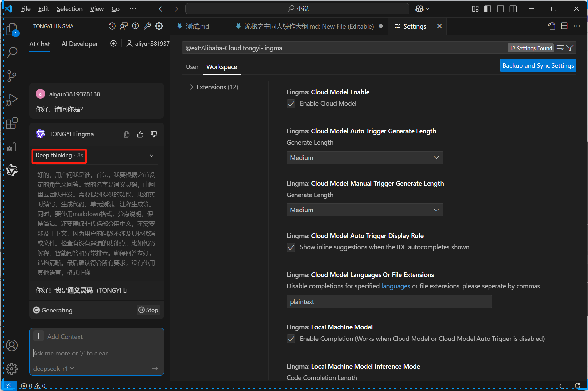Toggle Primary Side Bar visibility
This screenshot has width=588, height=391.
click(488, 9)
